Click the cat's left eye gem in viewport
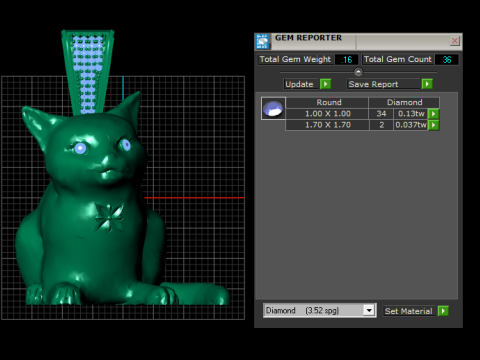 (80, 148)
